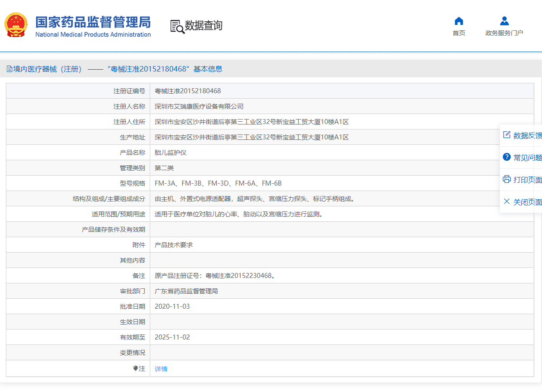Viewport: 542px width, 392px height.
Task: Click expiry date 2025-11-02
Action: coord(172,337)
